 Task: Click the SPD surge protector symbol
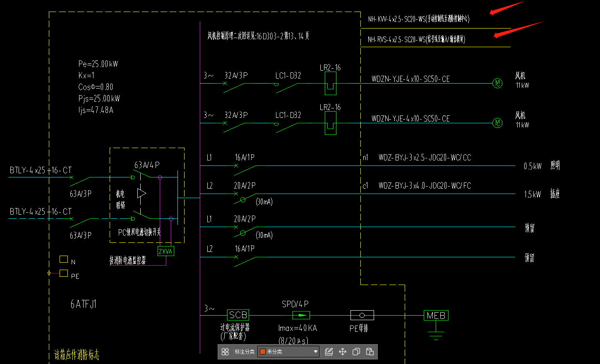click(301, 315)
